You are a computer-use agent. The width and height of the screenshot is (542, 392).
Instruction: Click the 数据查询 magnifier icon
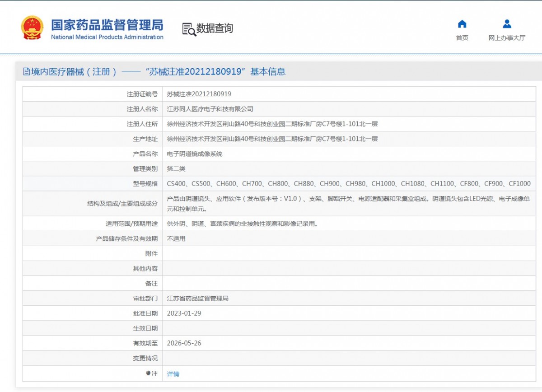point(189,29)
